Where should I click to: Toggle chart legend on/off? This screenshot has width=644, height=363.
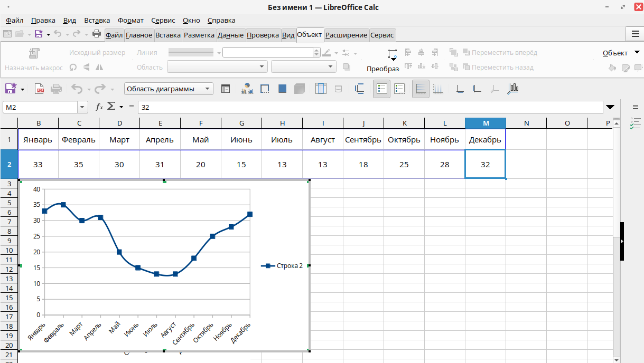[x=381, y=89]
